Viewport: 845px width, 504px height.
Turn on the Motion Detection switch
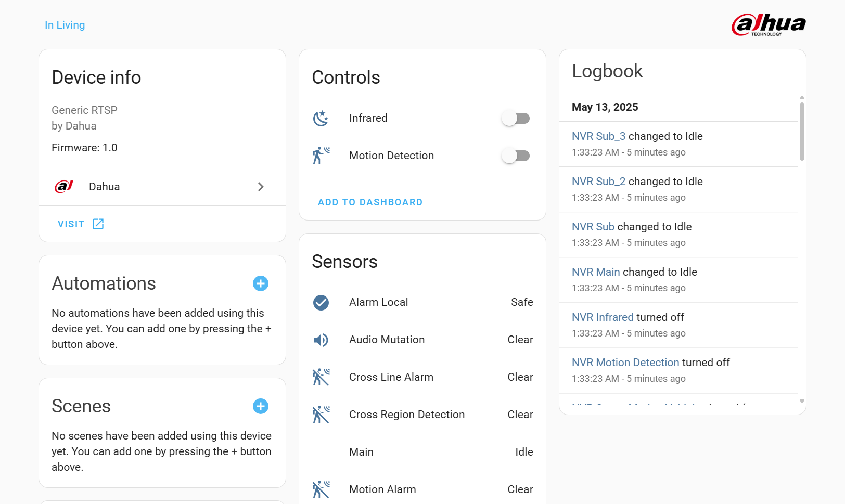(x=516, y=156)
